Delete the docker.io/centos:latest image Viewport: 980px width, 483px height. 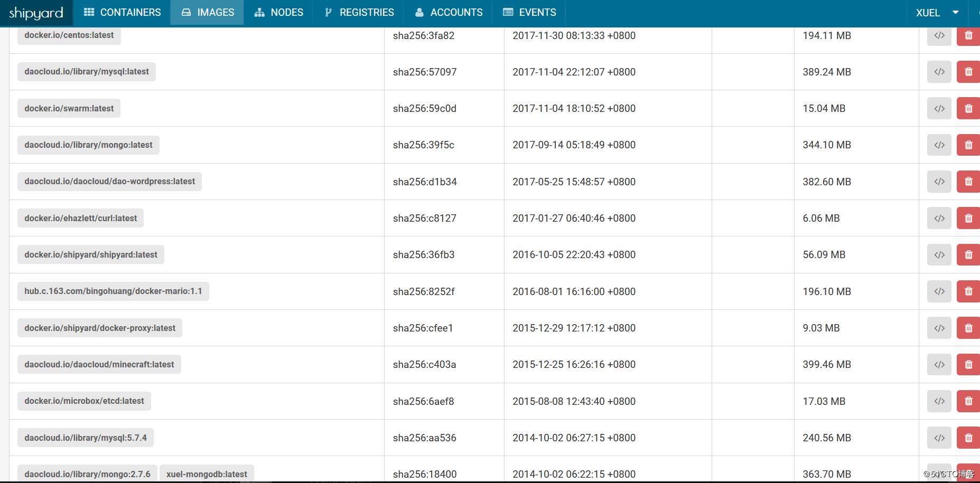[968, 35]
